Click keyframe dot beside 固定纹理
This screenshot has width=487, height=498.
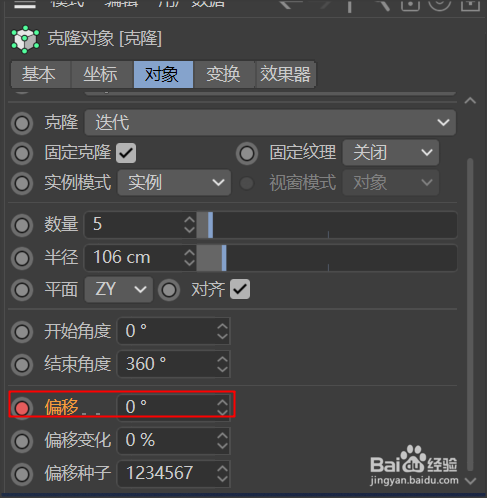coord(247,153)
